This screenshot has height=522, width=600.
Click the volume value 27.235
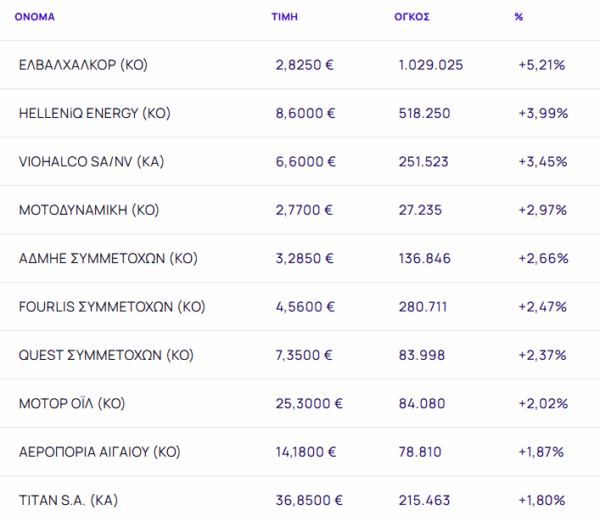[x=420, y=210]
